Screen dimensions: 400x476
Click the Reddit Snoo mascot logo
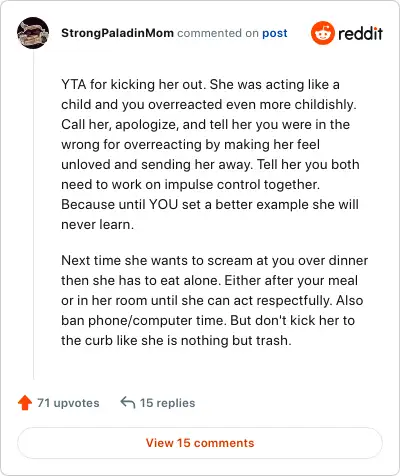click(322, 33)
